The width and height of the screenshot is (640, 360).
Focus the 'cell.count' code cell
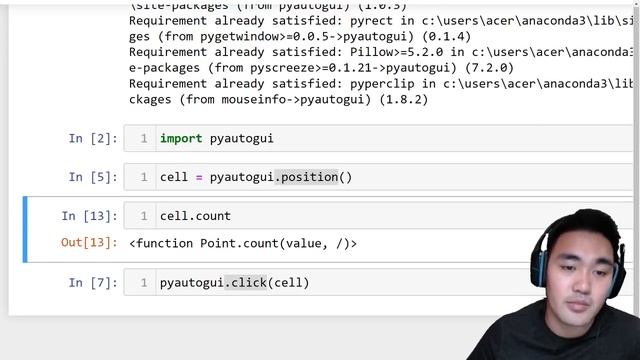point(378,216)
